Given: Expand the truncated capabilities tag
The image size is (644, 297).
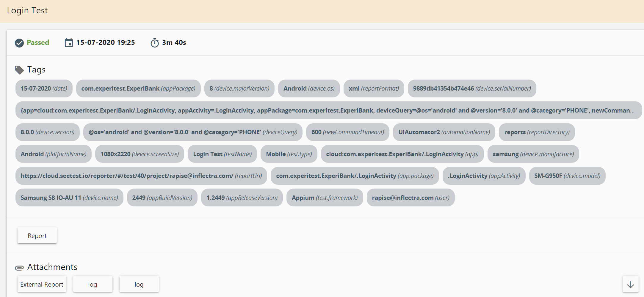Looking at the screenshot, I should pos(328,110).
